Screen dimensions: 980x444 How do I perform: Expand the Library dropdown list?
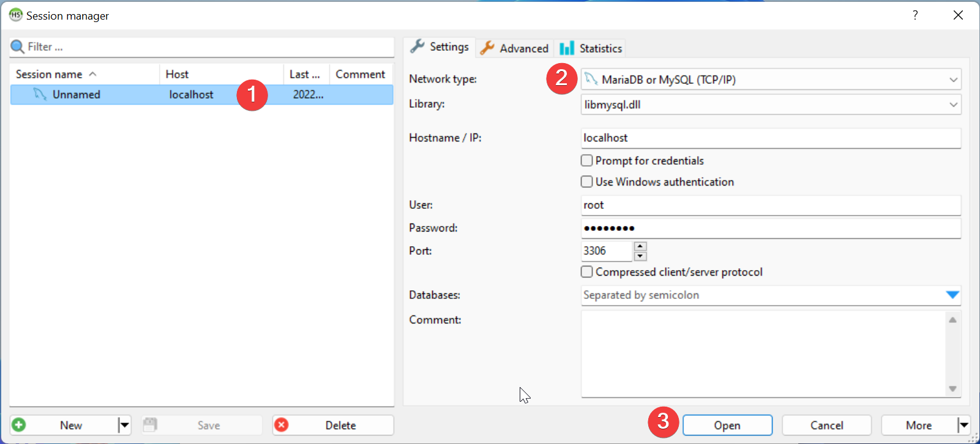click(x=953, y=105)
